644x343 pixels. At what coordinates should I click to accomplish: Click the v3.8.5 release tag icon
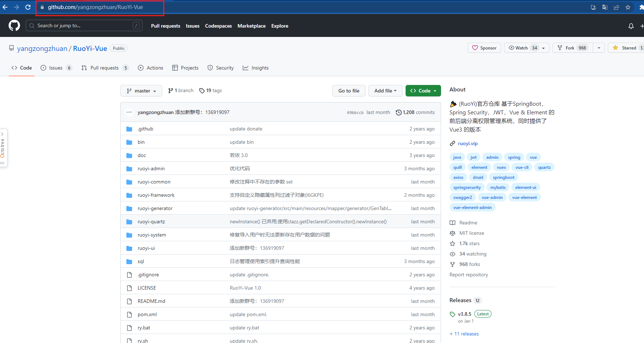pos(452,314)
